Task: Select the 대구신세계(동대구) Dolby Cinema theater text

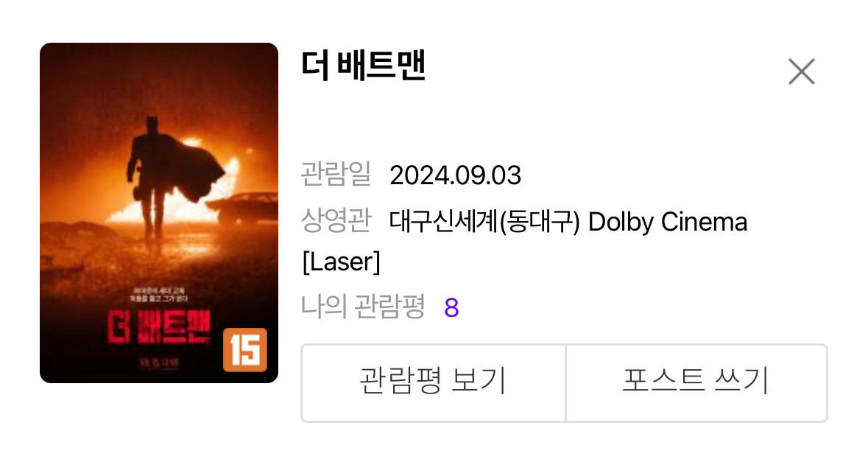Action: point(568,222)
